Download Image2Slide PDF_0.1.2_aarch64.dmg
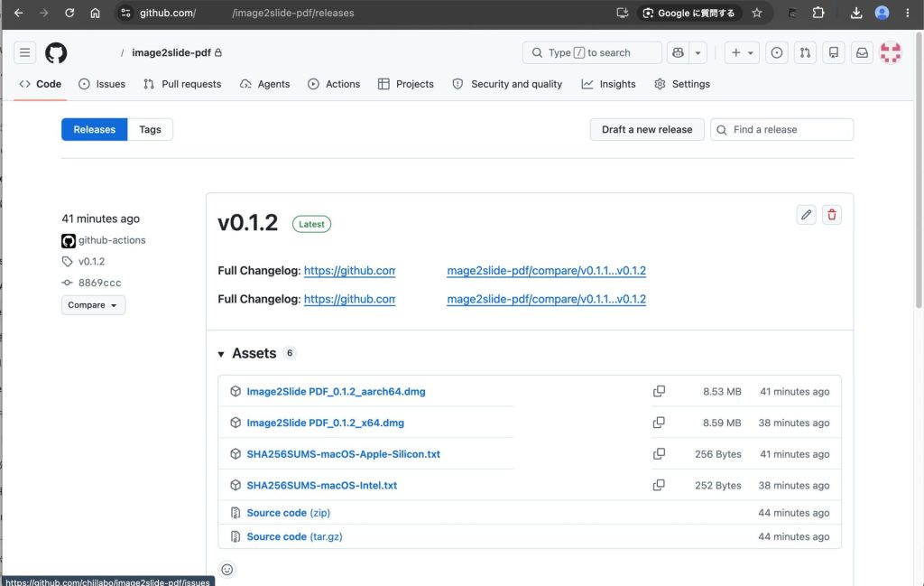The width and height of the screenshot is (924, 586). tap(336, 392)
